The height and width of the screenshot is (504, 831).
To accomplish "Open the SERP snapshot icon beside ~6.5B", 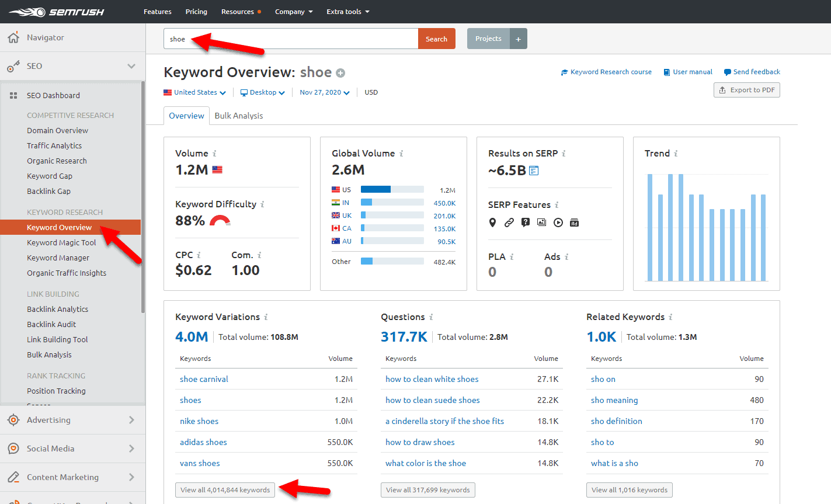I will coord(534,171).
